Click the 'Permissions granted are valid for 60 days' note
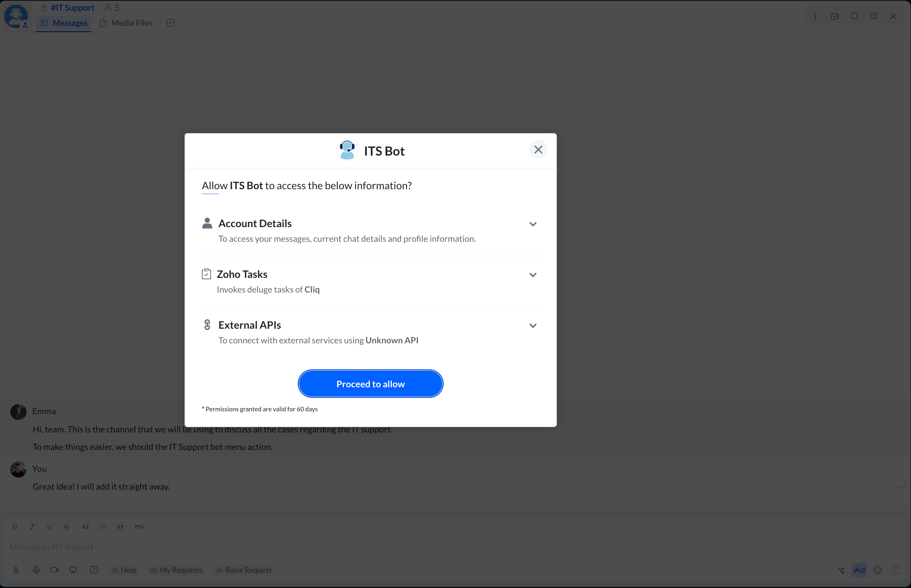911x588 pixels. click(x=260, y=409)
